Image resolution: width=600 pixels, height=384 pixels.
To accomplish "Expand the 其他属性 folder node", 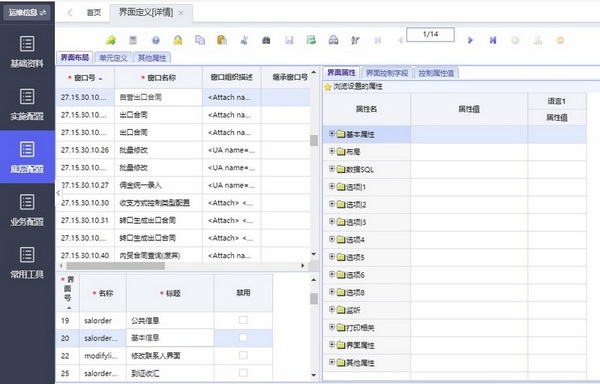I will point(332,362).
